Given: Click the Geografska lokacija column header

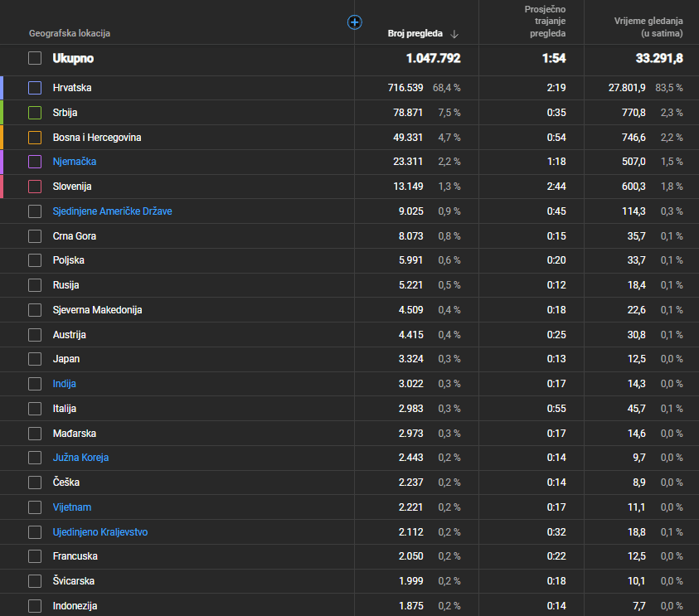Looking at the screenshot, I should coord(70,34).
